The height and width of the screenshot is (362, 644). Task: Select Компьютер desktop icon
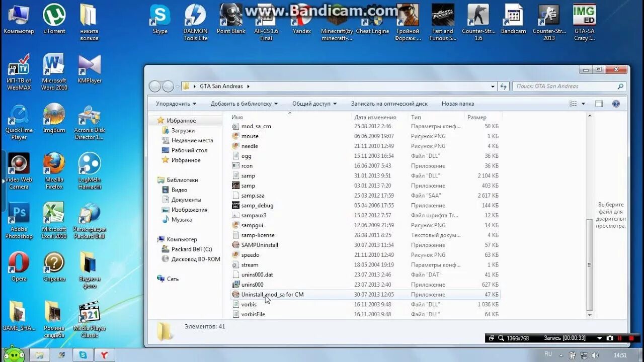coord(19,19)
